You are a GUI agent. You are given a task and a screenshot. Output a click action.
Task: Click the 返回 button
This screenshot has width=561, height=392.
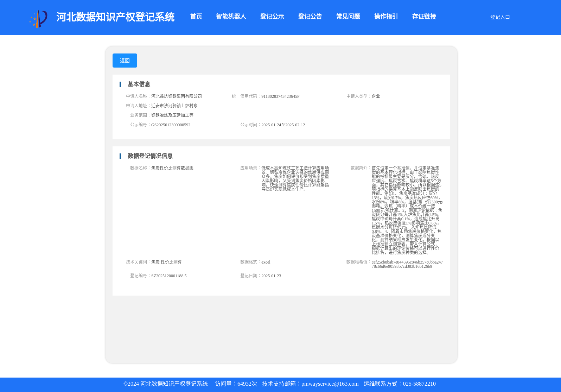[x=125, y=61]
